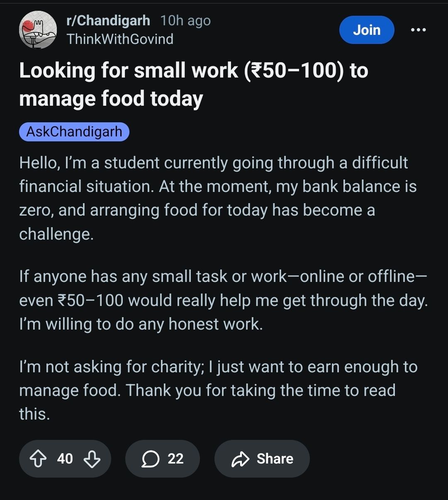Click the "10h ago" timestamp
Image resolution: width=448 pixels, height=500 pixels.
[x=185, y=20]
